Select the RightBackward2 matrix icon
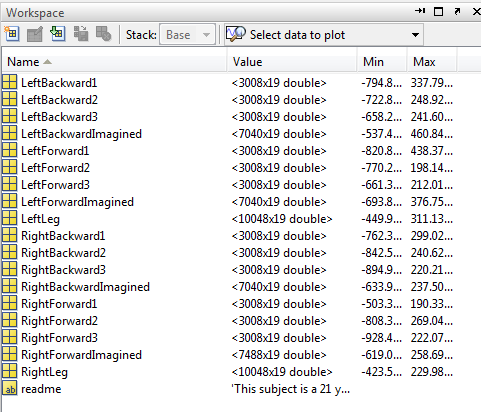The image size is (481, 412). click(9, 252)
